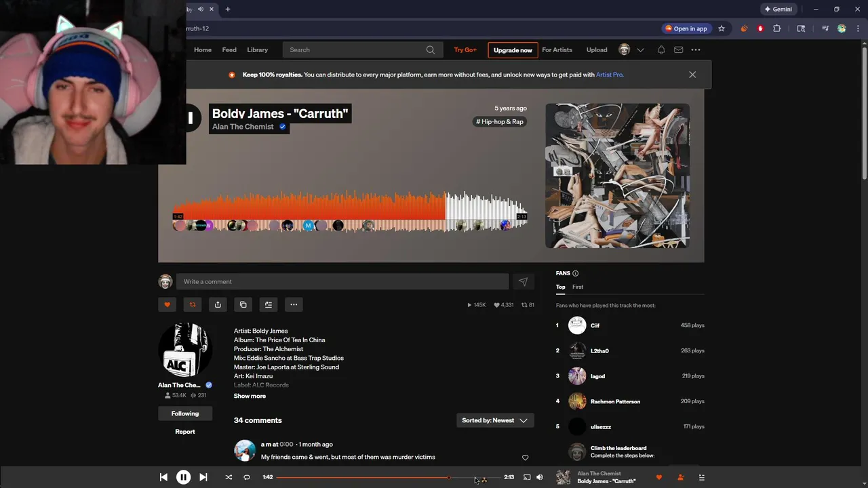868x488 pixels.
Task: Open the Upload page
Action: click(597, 49)
